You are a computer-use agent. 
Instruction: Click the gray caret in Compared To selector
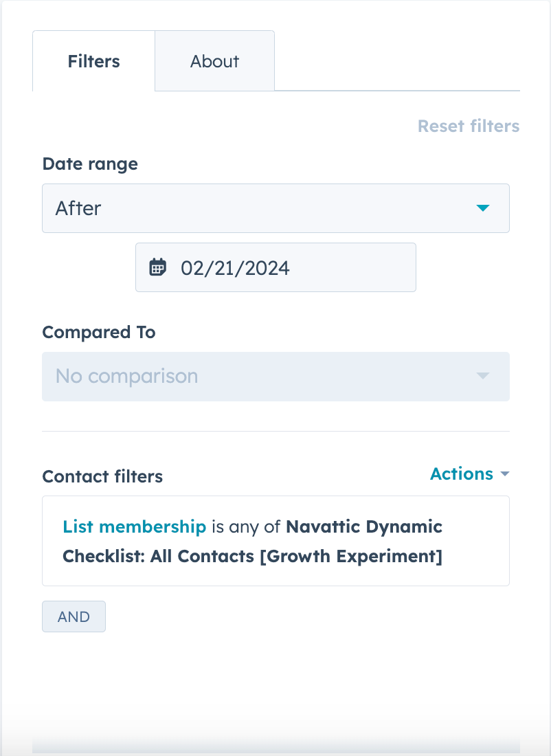click(x=483, y=377)
